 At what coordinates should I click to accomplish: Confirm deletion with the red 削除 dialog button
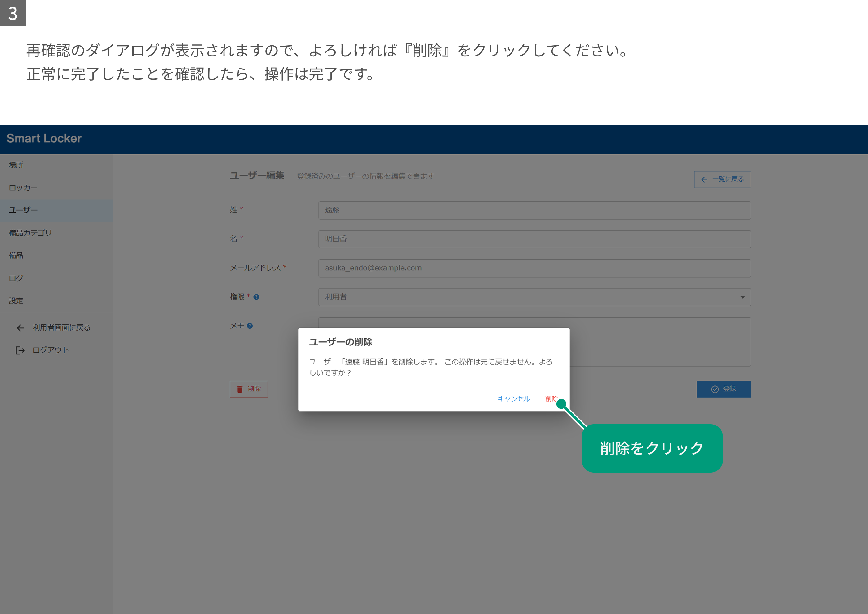pyautogui.click(x=551, y=398)
